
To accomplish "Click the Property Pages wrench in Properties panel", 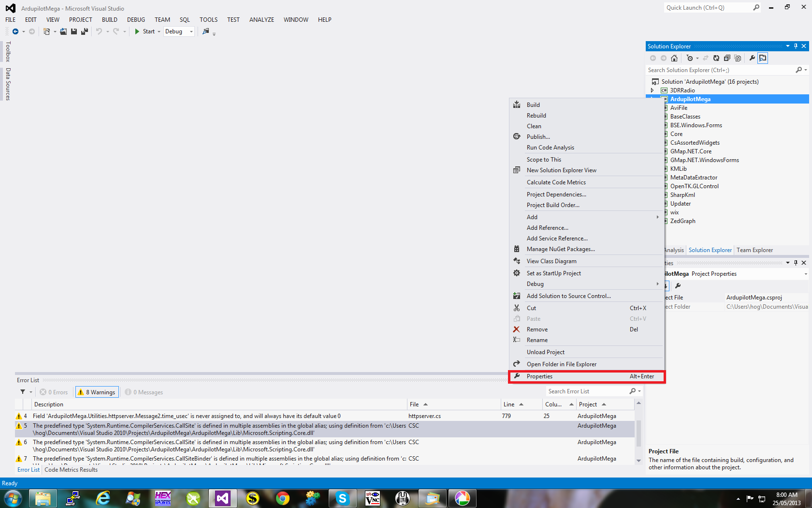I will (x=678, y=286).
